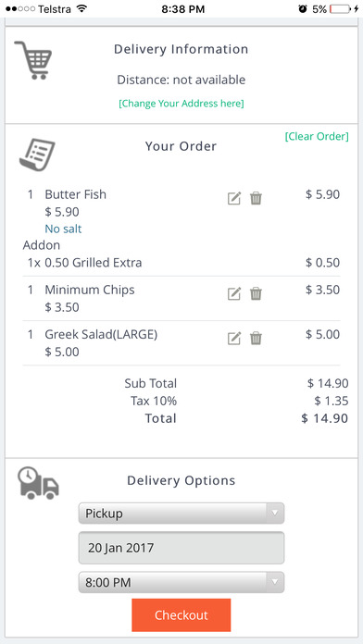Tap the delivery truck clock icon
The height and width of the screenshot is (644, 363).
coord(38,483)
